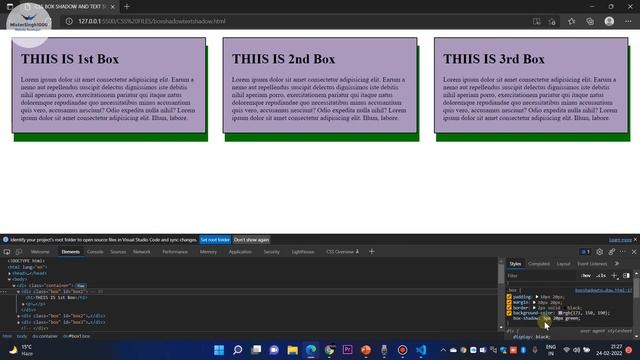
Task: Select body in the breadcrumb bar
Action: (22, 336)
